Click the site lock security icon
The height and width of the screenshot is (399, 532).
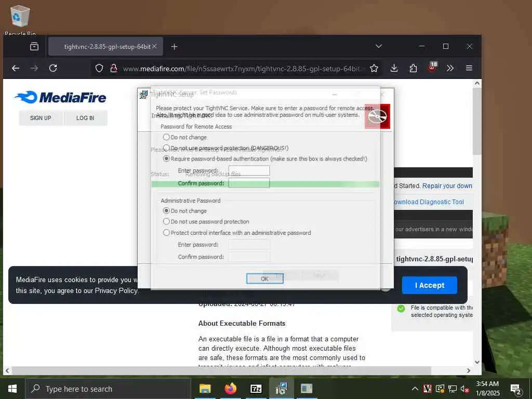[x=114, y=69]
